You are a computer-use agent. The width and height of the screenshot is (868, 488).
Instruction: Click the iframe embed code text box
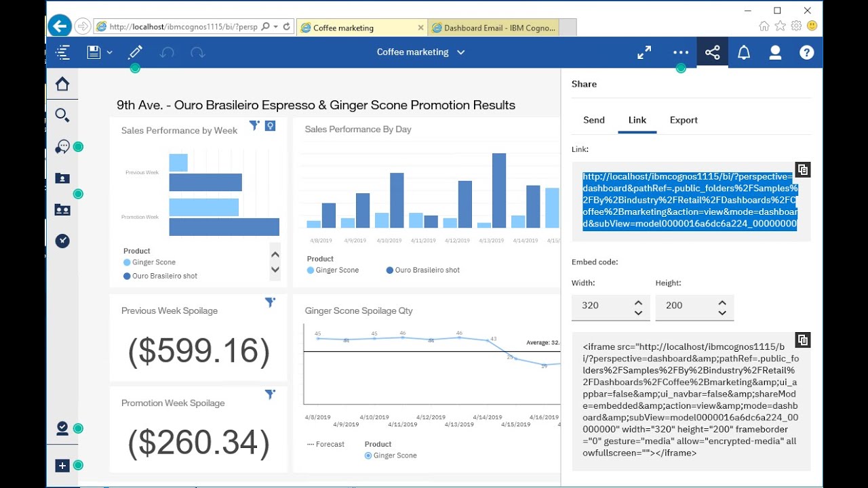(691, 401)
